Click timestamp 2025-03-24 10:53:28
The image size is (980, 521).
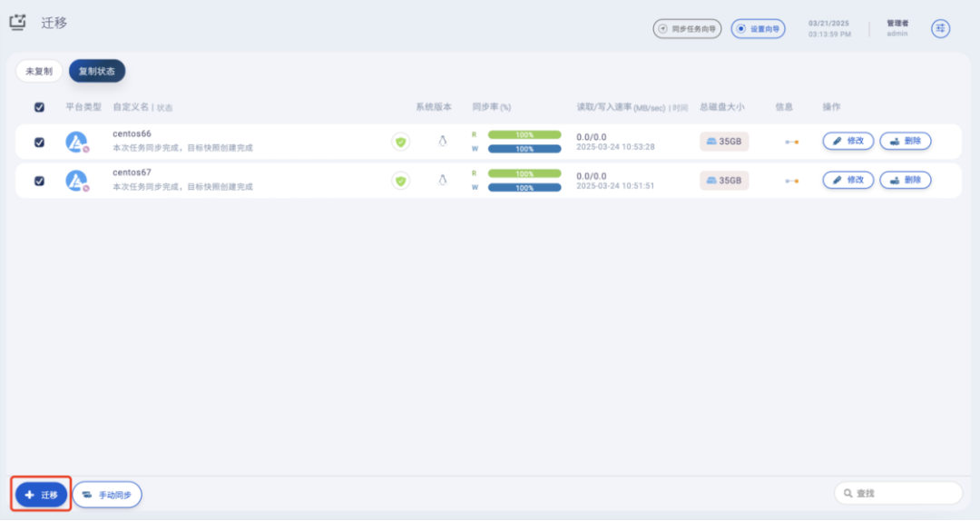pos(615,147)
